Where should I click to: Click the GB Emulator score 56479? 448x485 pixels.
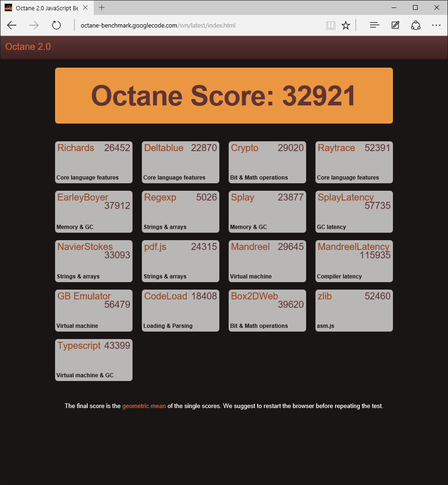(x=117, y=305)
